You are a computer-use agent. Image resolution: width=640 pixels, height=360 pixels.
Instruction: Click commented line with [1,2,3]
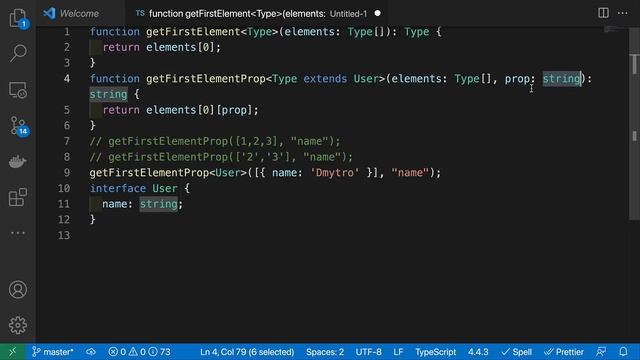[215, 141]
